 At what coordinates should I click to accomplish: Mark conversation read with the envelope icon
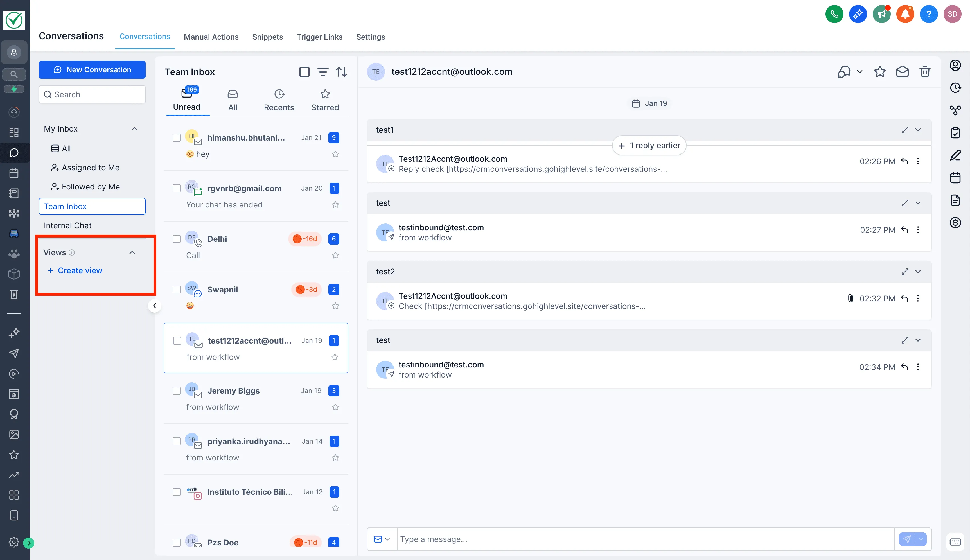click(x=903, y=71)
